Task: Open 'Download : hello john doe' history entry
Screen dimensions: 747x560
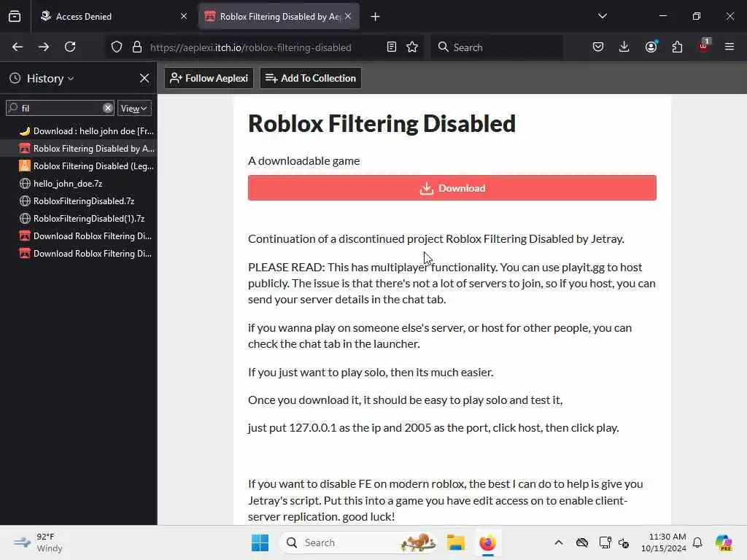Action: pos(79,131)
